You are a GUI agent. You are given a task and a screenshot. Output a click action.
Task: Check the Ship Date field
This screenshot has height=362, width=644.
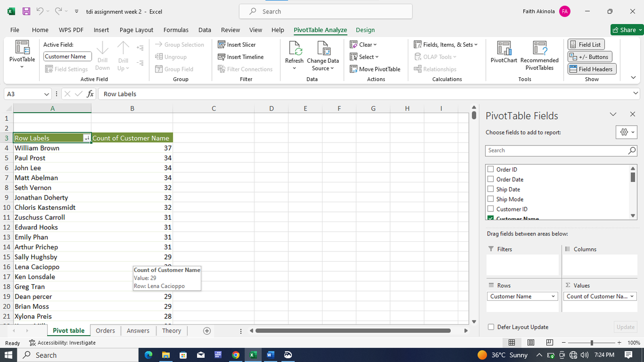click(x=491, y=189)
